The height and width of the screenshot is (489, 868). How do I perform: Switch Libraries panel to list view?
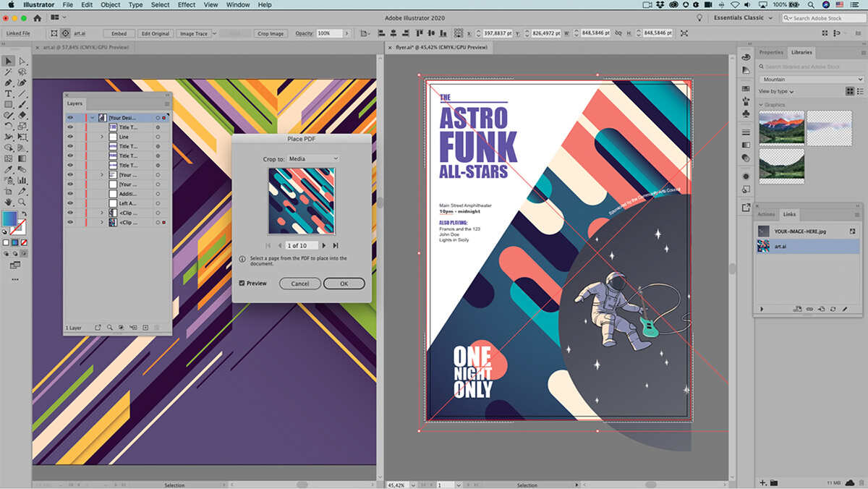860,91
